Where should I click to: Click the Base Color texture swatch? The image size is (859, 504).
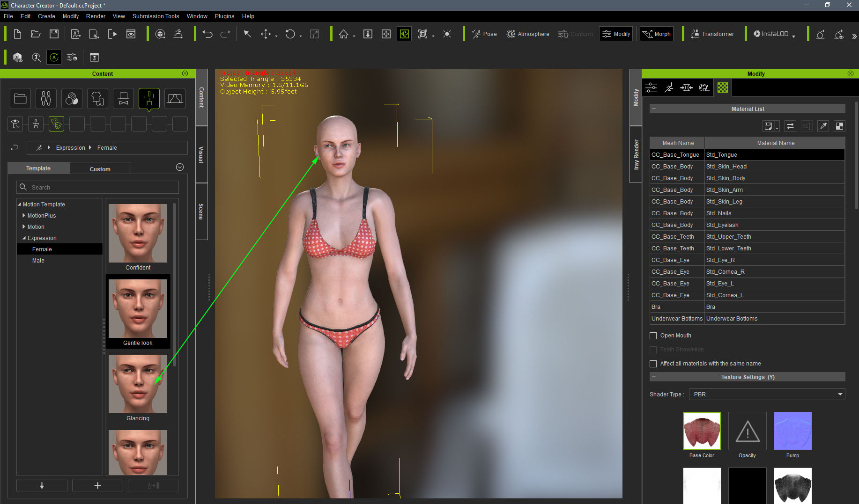click(x=702, y=431)
